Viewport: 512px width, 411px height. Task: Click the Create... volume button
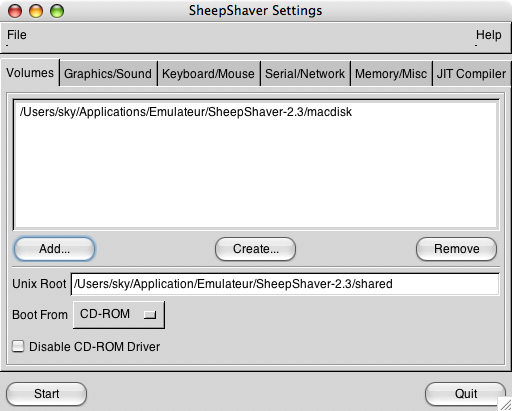255,249
